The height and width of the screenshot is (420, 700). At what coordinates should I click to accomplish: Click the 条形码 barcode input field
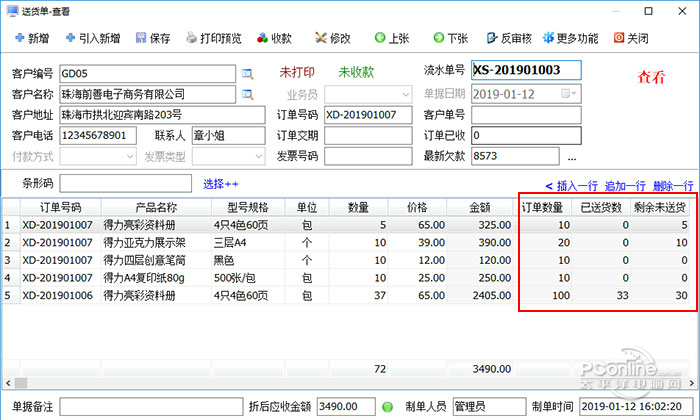coord(125,183)
